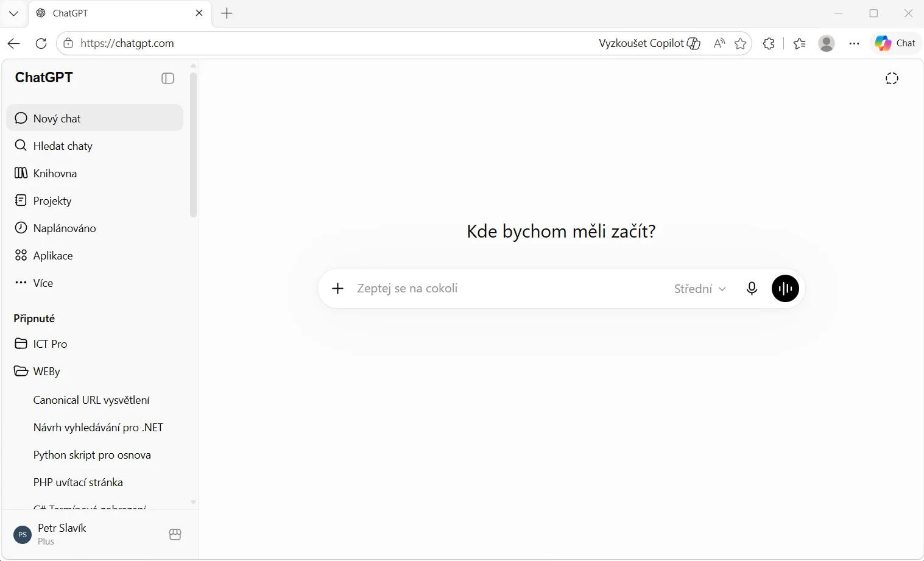Click the sidebar vertical scrollbar
This screenshot has height=561, width=924.
click(x=193, y=145)
